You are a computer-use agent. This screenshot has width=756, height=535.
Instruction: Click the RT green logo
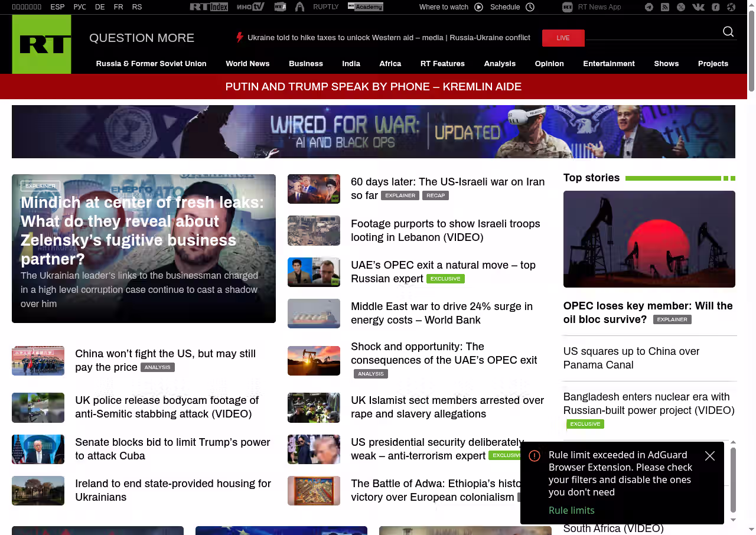click(x=41, y=44)
